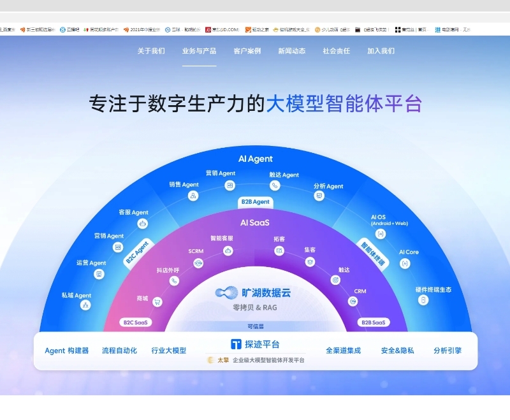
Task: Click the AI SaaS heading on the purple arc
Action: pos(255,222)
